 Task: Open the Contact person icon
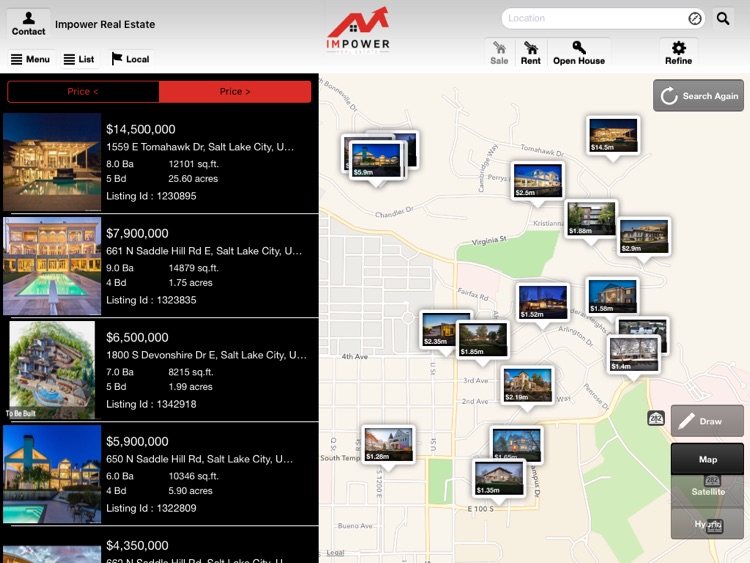coord(28,23)
